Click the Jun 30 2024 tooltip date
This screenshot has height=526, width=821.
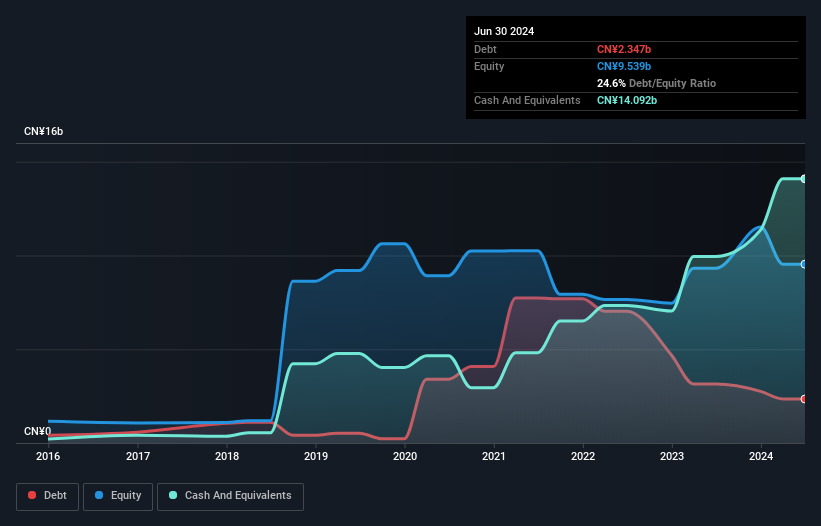pos(504,31)
